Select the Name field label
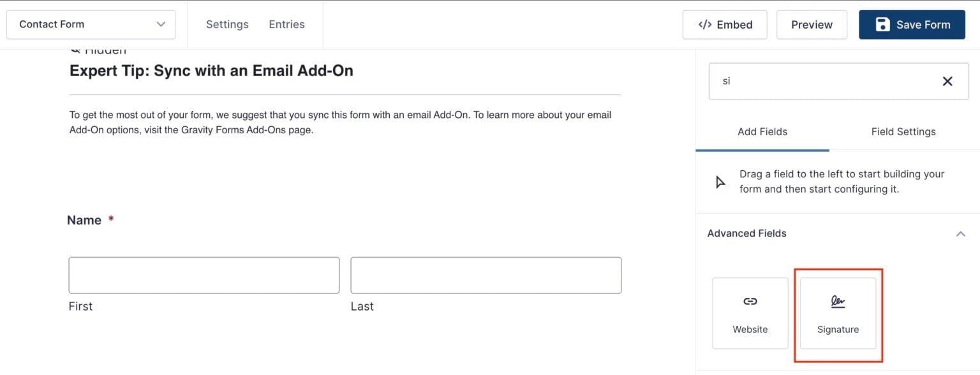The width and height of the screenshot is (980, 375). tap(84, 220)
